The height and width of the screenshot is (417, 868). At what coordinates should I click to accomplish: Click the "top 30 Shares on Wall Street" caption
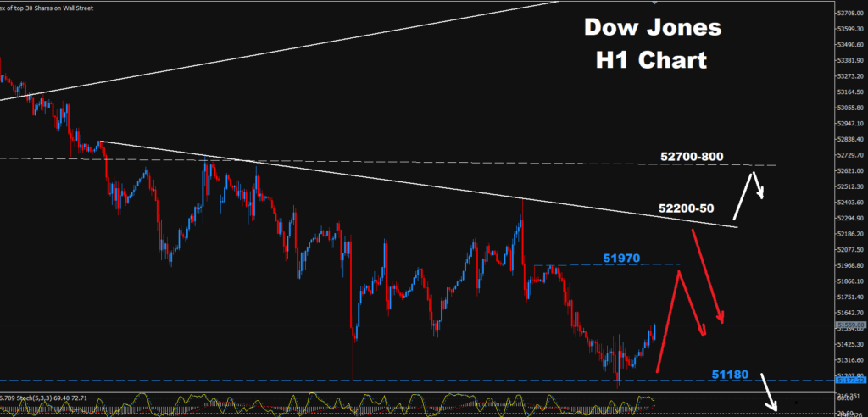point(52,8)
